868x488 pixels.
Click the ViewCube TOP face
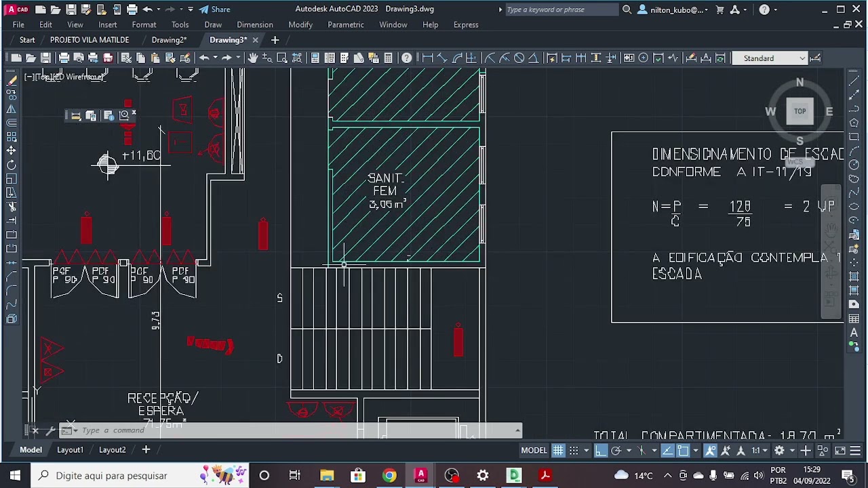pos(800,111)
